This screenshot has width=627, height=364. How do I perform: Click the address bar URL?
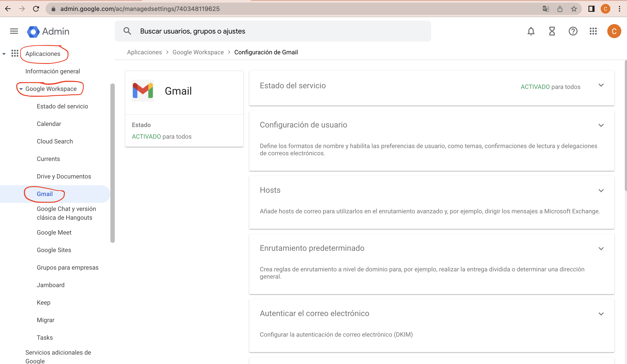click(140, 9)
